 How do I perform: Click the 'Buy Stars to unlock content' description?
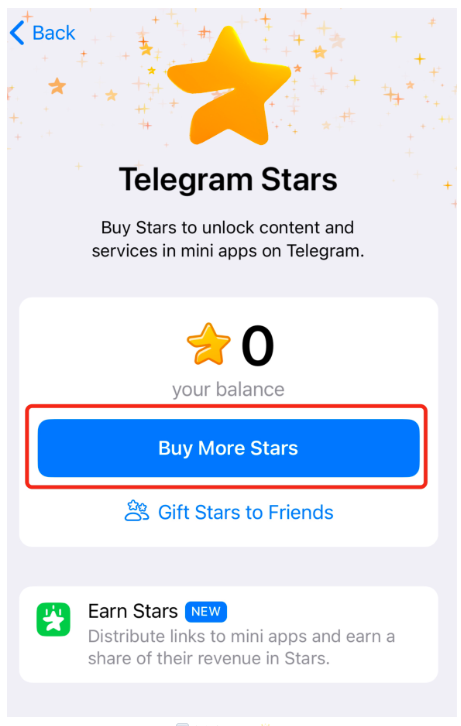pos(228,239)
